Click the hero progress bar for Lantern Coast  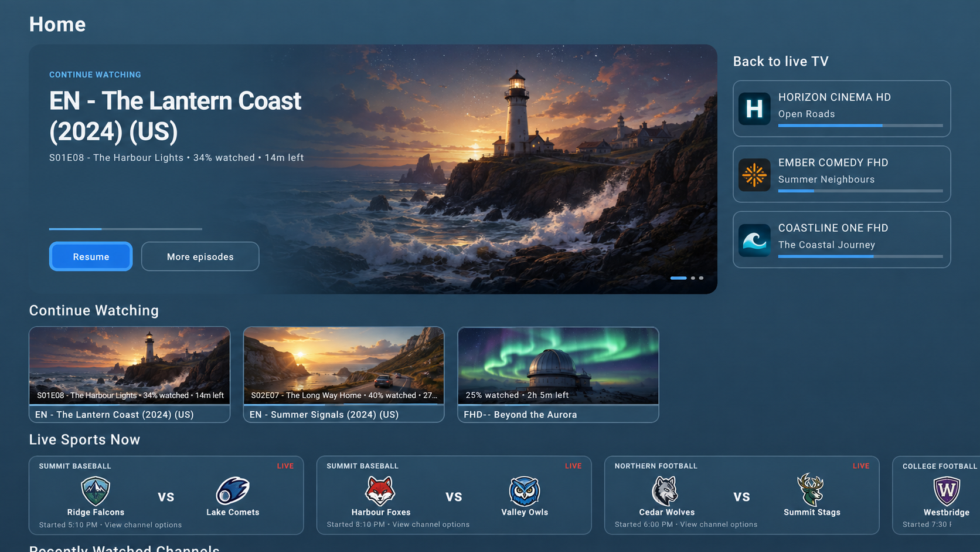coord(125,229)
